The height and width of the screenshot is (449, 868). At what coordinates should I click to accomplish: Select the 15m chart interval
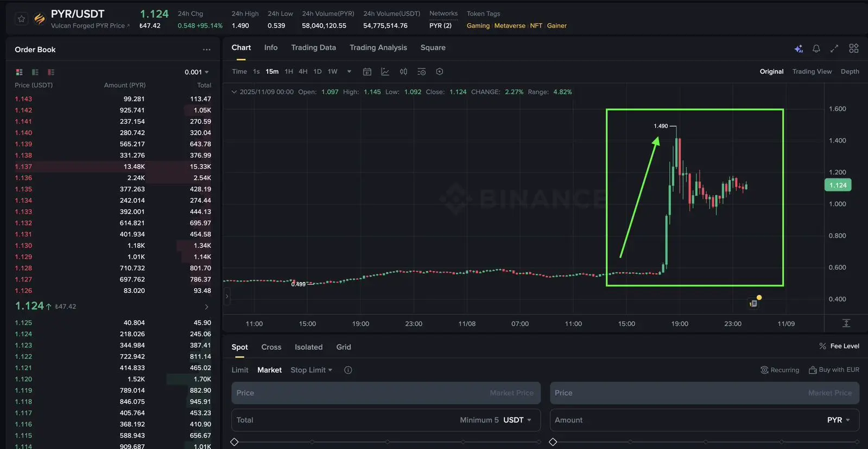coord(272,72)
